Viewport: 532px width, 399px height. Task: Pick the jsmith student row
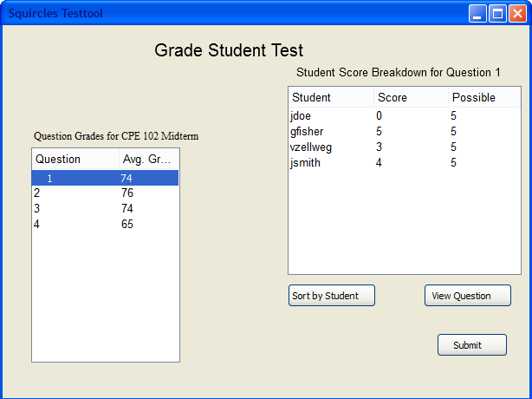[x=404, y=163]
